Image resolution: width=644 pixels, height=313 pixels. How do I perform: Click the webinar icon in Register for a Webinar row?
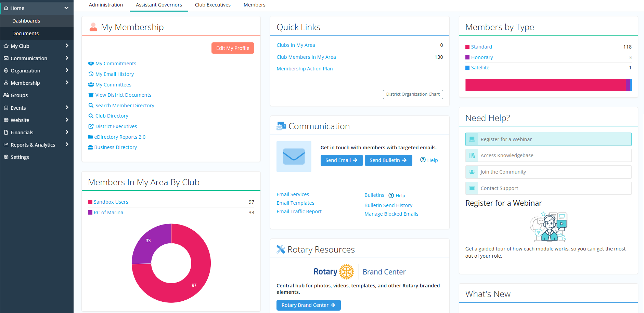472,139
